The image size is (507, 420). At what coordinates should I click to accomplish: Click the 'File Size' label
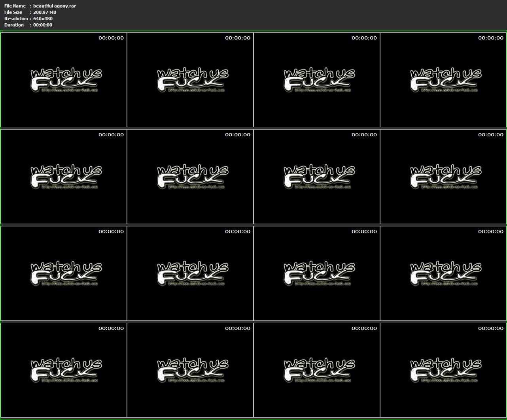[x=13, y=12]
